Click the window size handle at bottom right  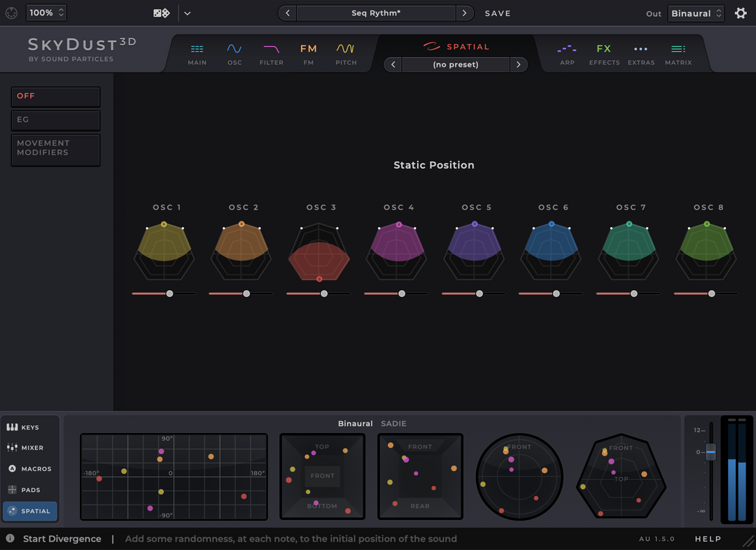tap(748, 542)
